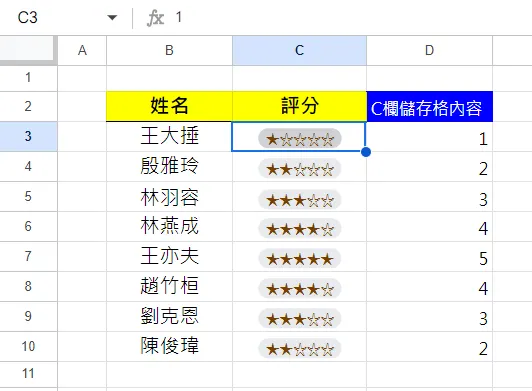532x391 pixels.
Task: Select row 8 header
Action: point(28,286)
